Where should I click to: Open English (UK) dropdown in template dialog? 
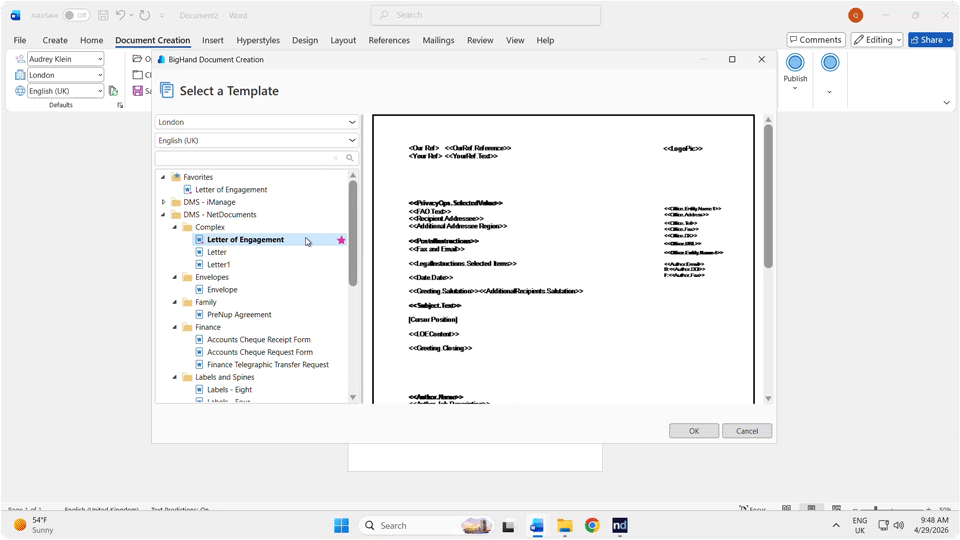point(257,140)
